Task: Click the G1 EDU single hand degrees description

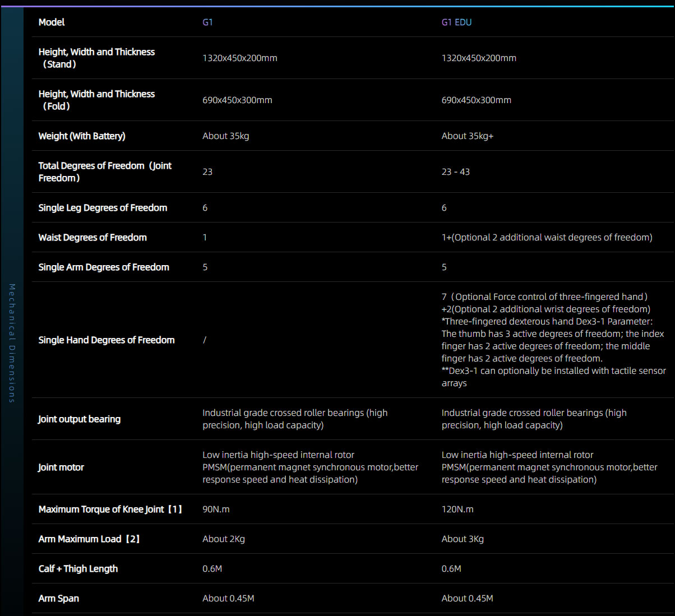Action: tap(554, 340)
